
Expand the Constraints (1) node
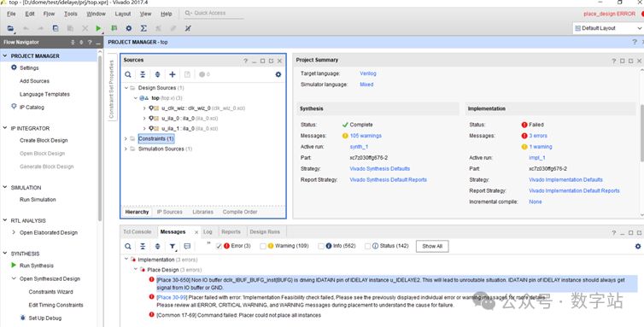(x=126, y=139)
